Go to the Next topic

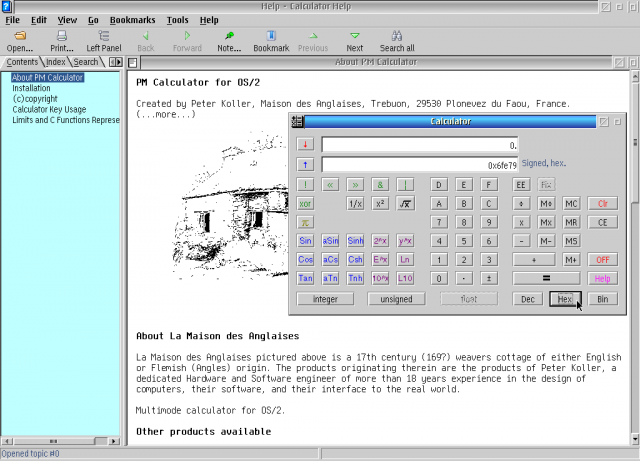coord(354,36)
